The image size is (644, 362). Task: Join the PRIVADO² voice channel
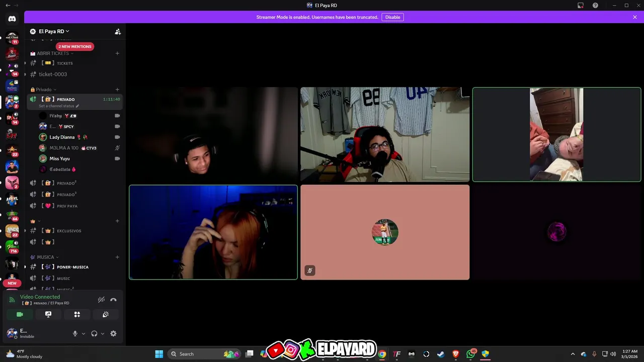click(75, 183)
